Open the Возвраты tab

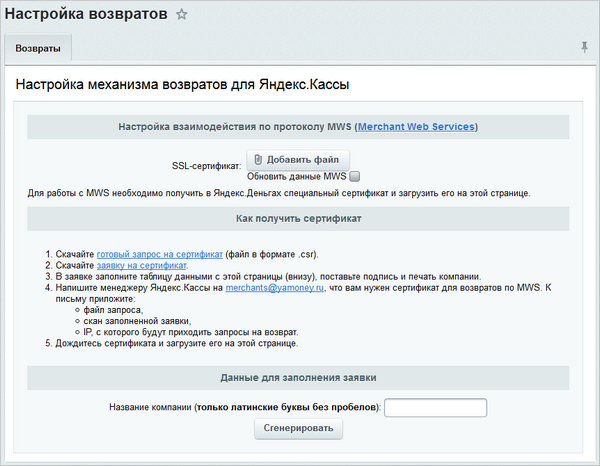point(38,49)
